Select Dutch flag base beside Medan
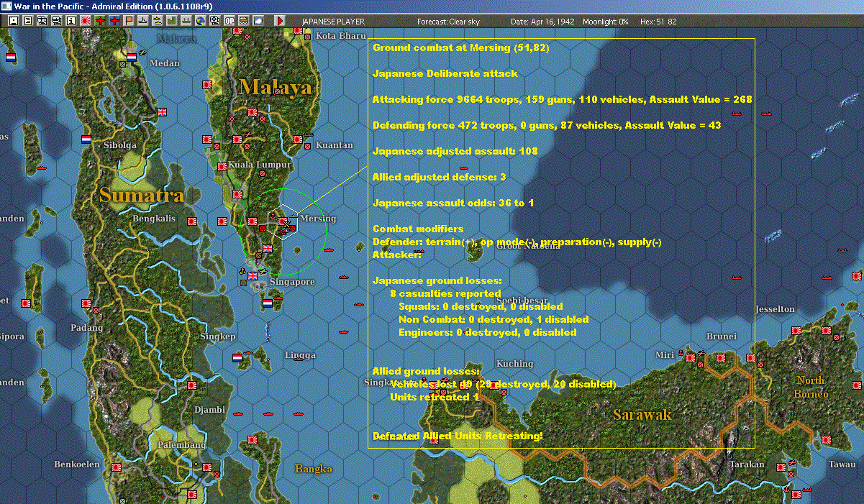Viewport: 864px width, 504px height. (x=132, y=57)
